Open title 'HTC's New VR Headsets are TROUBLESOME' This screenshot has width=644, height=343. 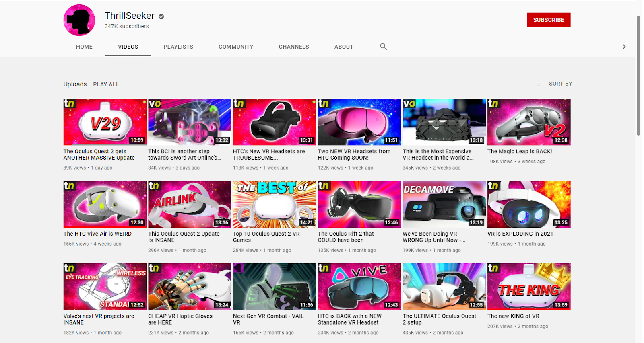269,154
